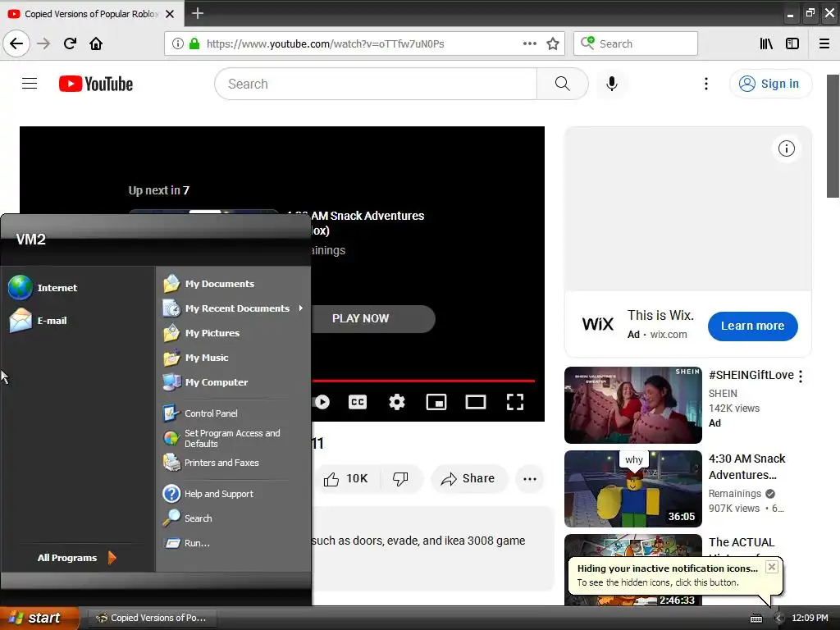Viewport: 840px width, 630px height.
Task: Open Help and Support
Action: [x=208, y=494]
